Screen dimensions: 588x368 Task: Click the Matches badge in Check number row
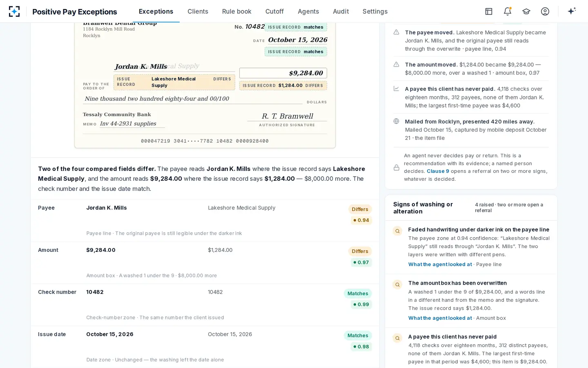[x=358, y=293]
